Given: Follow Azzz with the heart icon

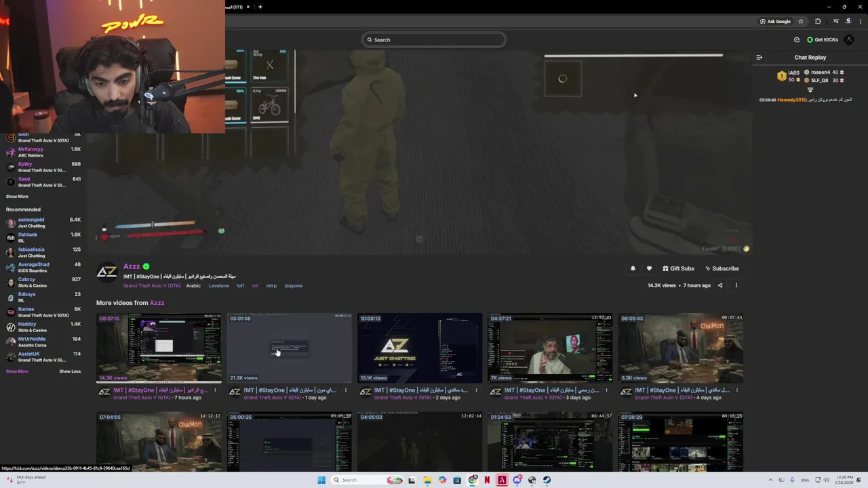Looking at the screenshot, I should click(x=649, y=268).
